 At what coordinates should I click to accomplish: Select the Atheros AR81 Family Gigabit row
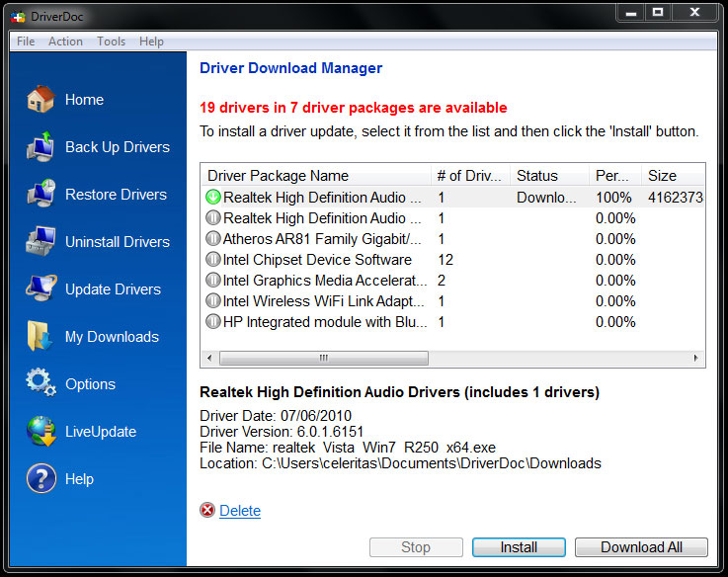coord(453,238)
